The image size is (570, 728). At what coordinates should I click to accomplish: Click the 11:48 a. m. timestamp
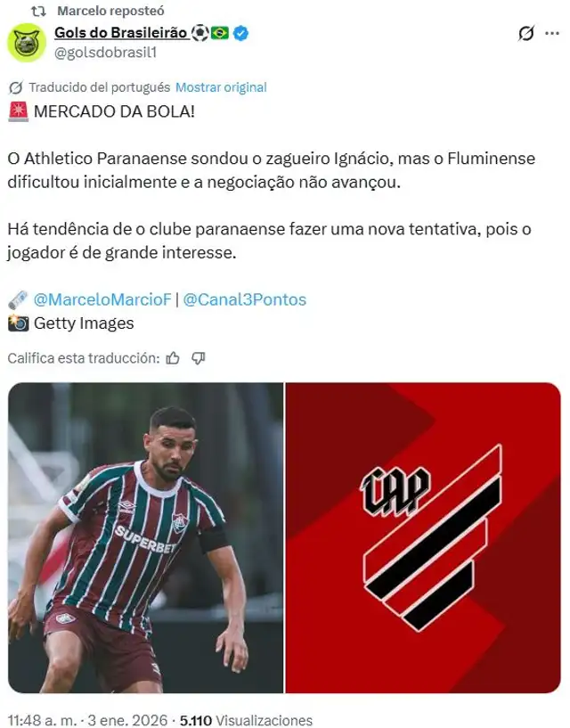pos(42,720)
